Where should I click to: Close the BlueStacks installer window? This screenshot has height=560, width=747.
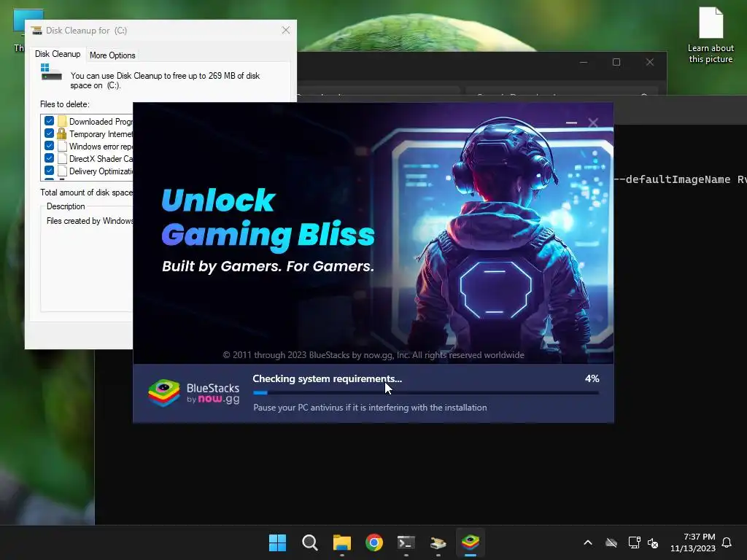pos(593,122)
